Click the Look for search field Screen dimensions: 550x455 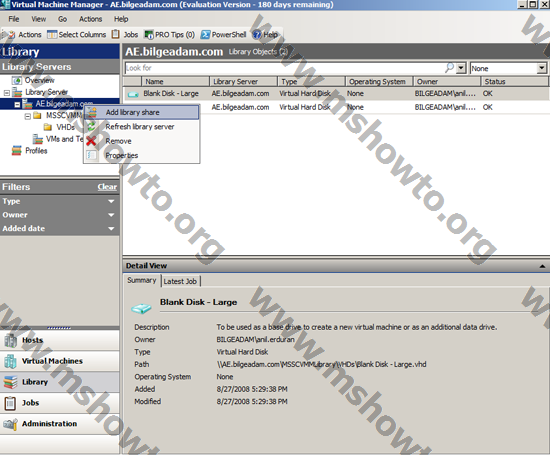[x=284, y=68]
